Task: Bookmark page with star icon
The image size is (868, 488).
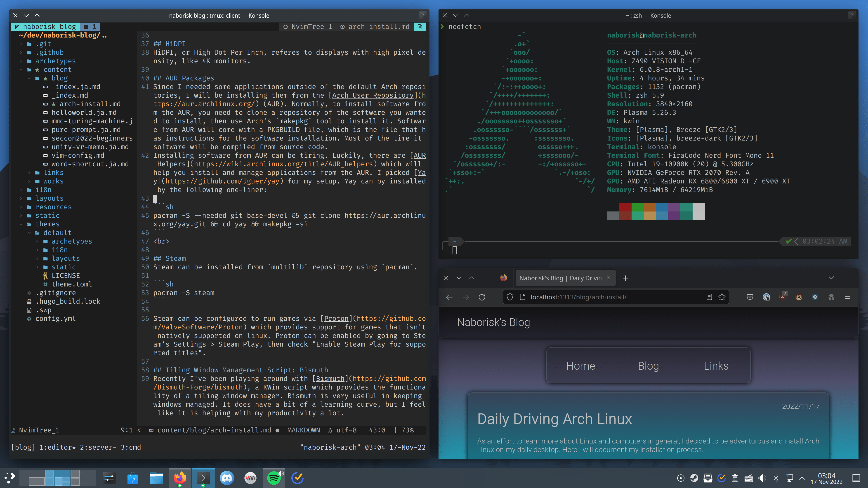Action: (722, 297)
